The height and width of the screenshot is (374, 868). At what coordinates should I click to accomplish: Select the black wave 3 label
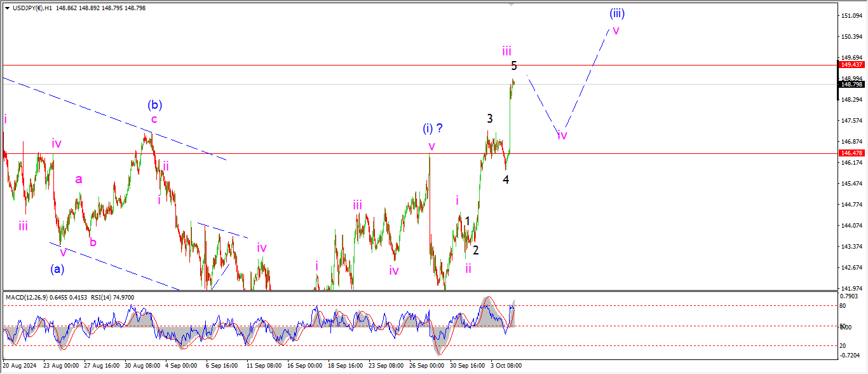click(490, 118)
